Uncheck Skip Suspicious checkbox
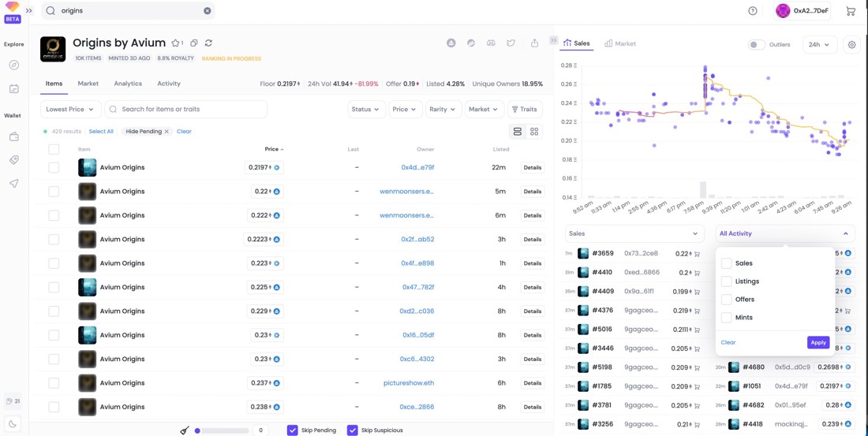The image size is (868, 436). click(353, 430)
